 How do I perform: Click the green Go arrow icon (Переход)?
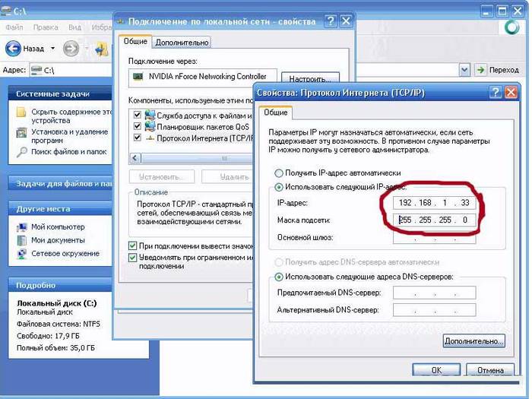point(480,70)
